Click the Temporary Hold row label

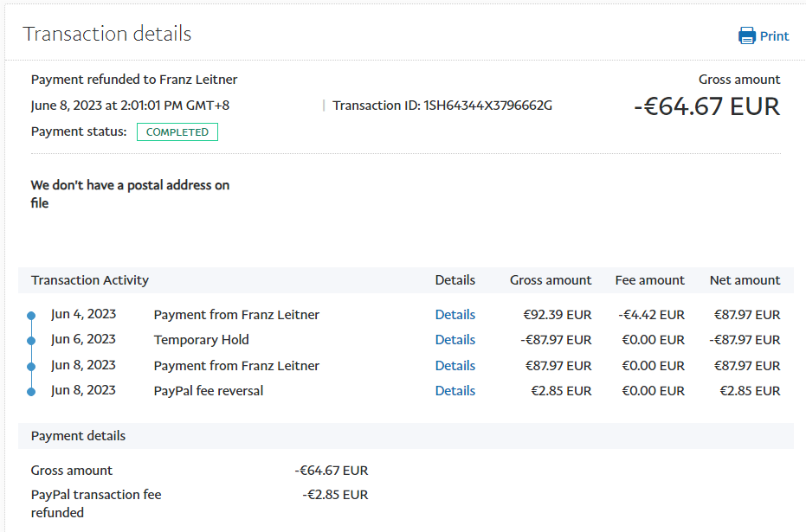tap(201, 340)
